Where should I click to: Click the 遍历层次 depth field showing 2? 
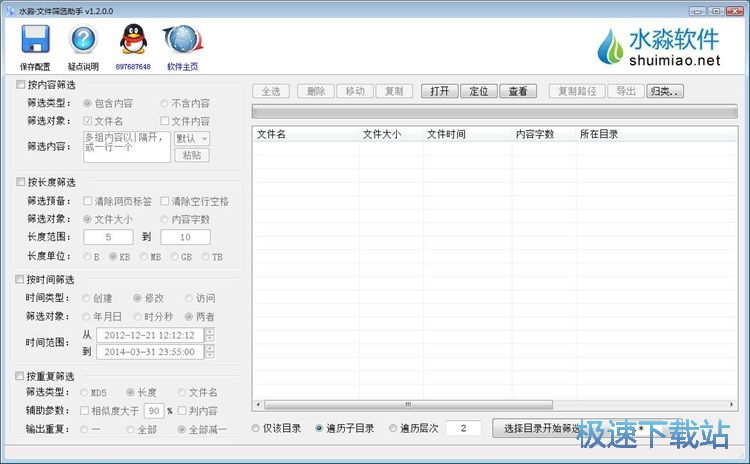[x=463, y=428]
